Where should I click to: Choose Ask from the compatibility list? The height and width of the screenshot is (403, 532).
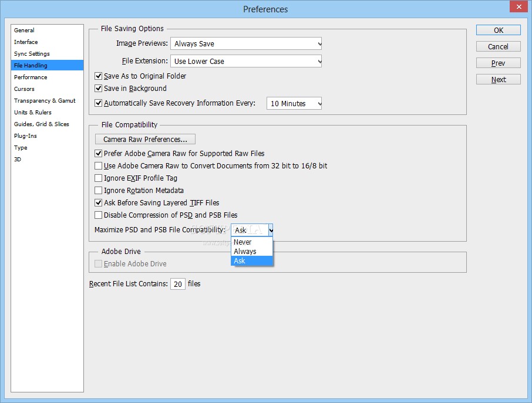pyautogui.click(x=252, y=260)
